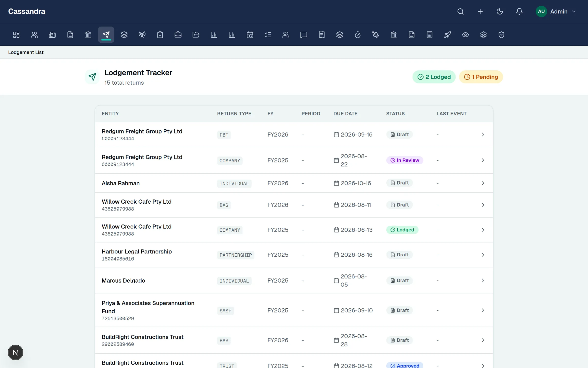
Task: Click the entity name Marcus Delgado
Action: point(123,280)
